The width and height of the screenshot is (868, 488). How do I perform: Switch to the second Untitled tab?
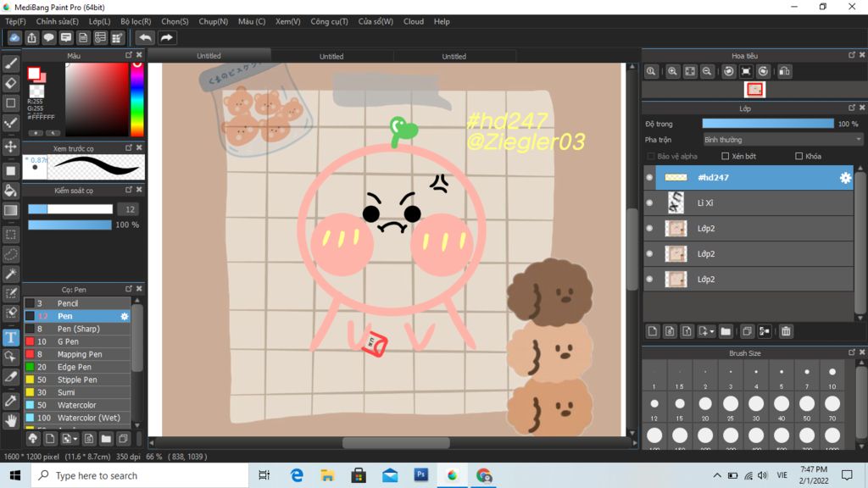coord(331,56)
